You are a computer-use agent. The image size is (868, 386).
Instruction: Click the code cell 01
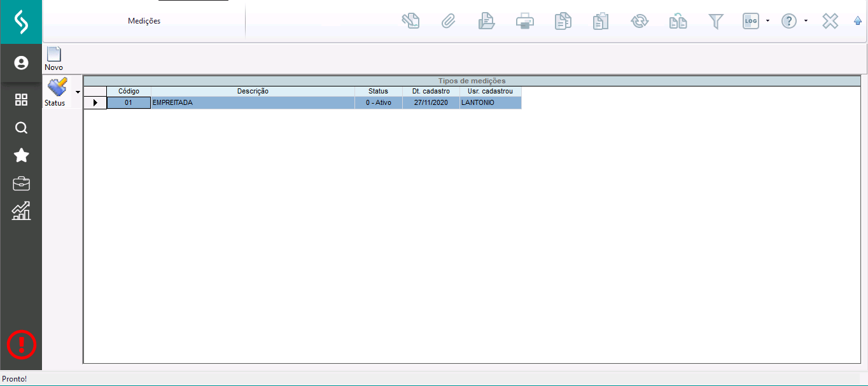[129, 102]
